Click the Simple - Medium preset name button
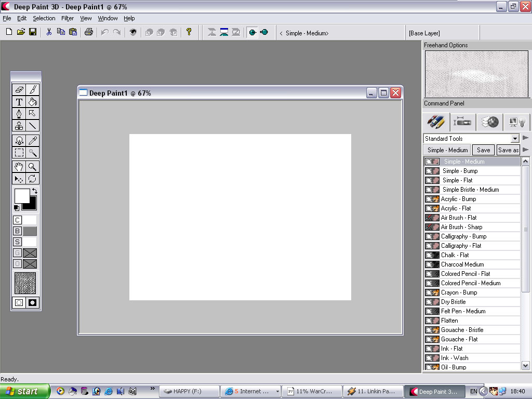Screen dimensions: 532x399 click(x=447, y=150)
